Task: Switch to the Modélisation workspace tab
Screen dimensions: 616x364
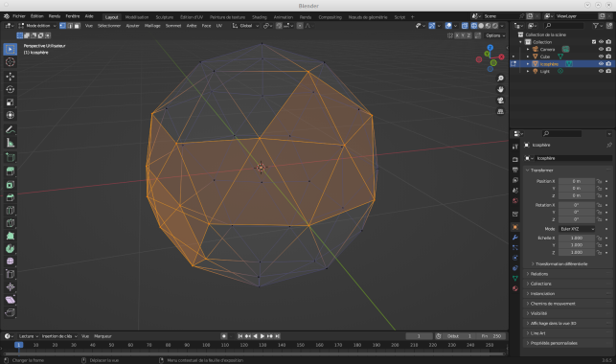Action: point(137,17)
